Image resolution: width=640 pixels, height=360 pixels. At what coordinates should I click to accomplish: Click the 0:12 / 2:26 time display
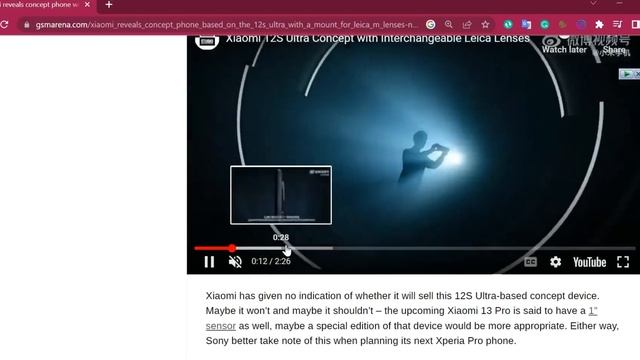point(271,261)
